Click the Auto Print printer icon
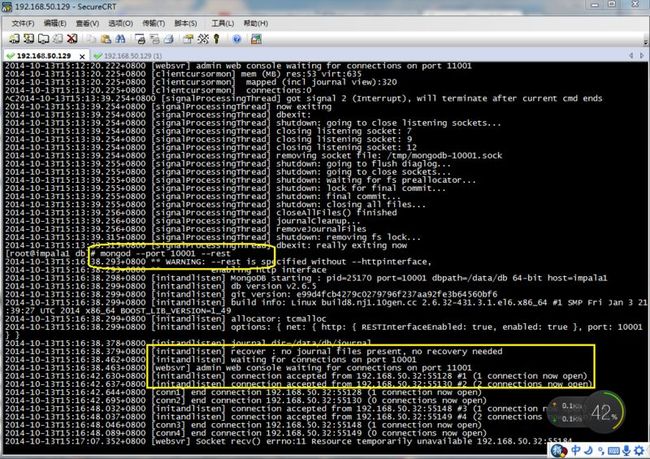 coord(168,39)
